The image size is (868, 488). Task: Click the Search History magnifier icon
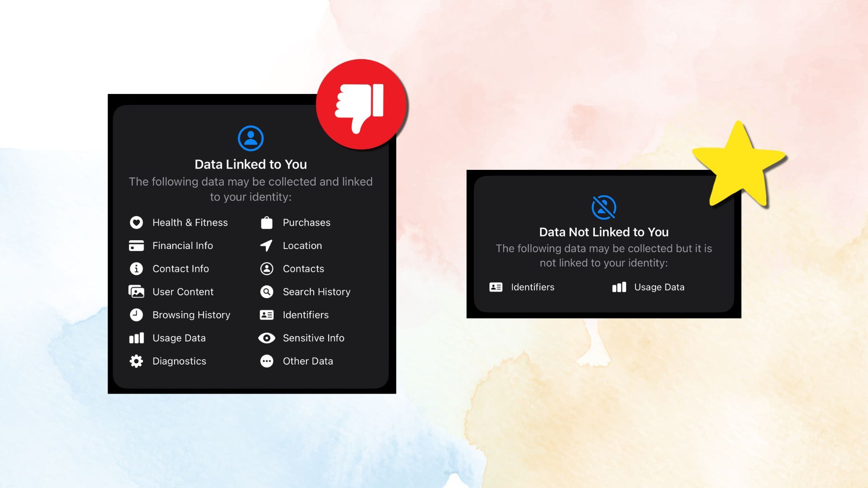pyautogui.click(x=267, y=292)
